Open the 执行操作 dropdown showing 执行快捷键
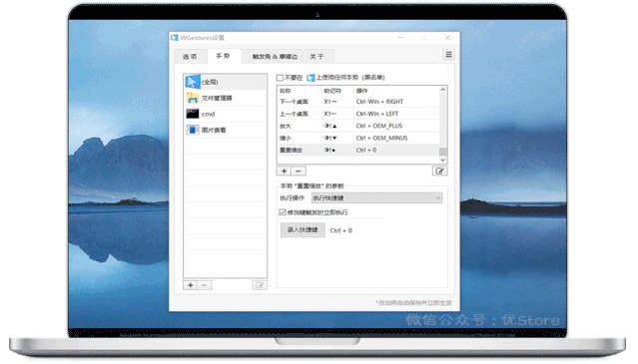 (x=376, y=198)
